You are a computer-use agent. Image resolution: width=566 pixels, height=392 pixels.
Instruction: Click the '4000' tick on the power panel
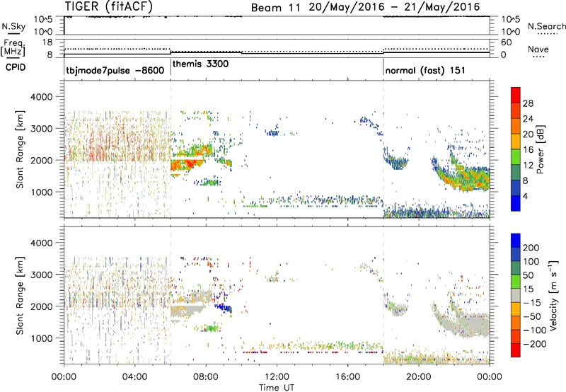coord(42,97)
